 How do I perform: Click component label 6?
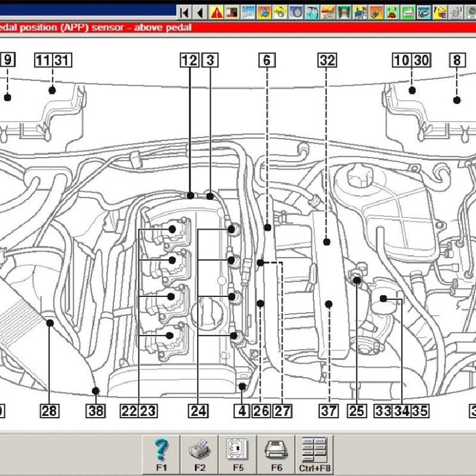coord(267,60)
